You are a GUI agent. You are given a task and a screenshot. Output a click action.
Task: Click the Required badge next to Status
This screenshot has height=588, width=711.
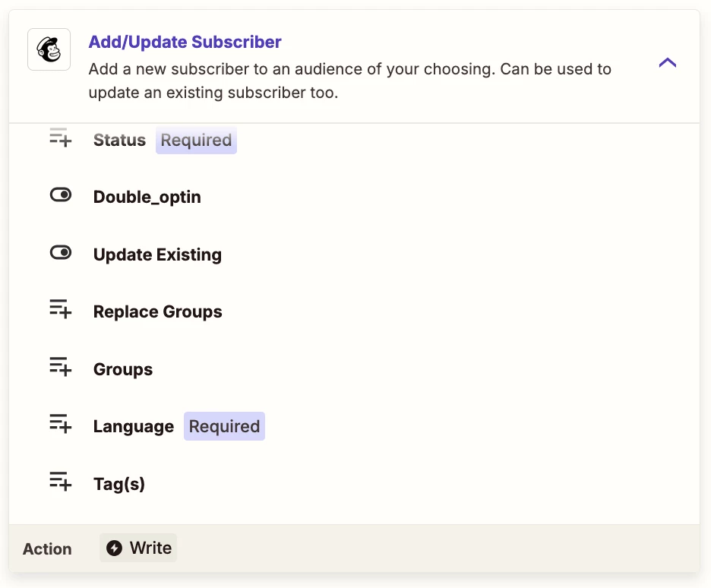coord(196,140)
